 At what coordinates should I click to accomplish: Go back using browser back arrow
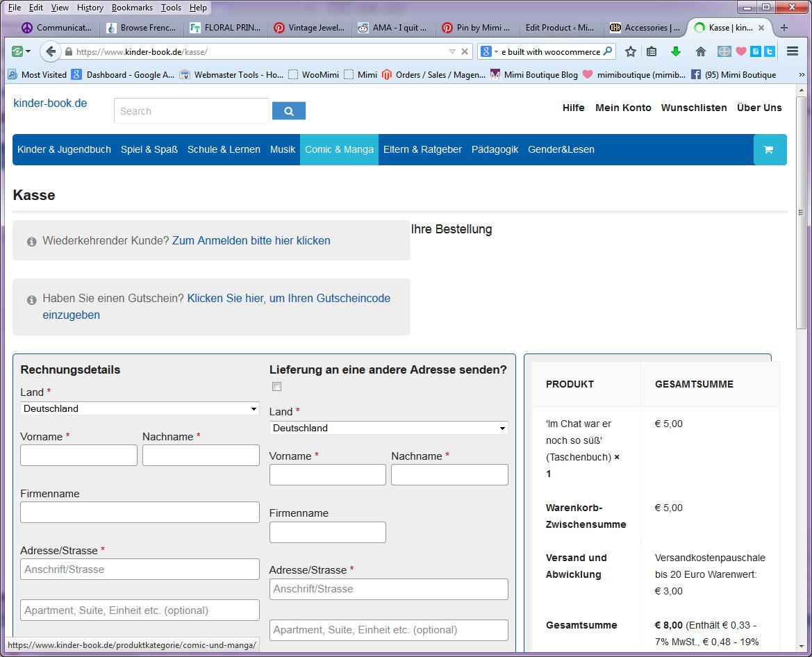tap(51, 51)
